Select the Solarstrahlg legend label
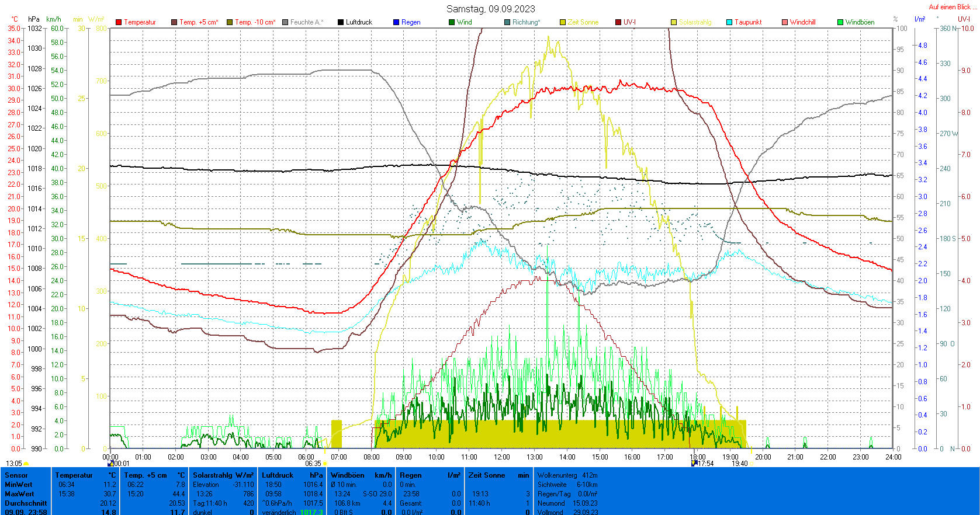Image resolution: width=980 pixels, height=515 pixels. click(695, 22)
